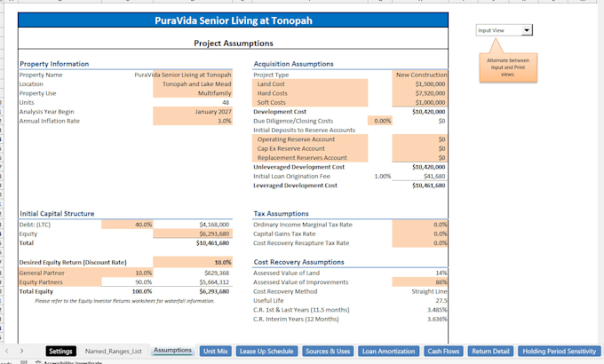Viewport: 604px width, 364px height.
Task: Select the Location cell 'Tonopah and Lake Mead'
Action: 193,84
